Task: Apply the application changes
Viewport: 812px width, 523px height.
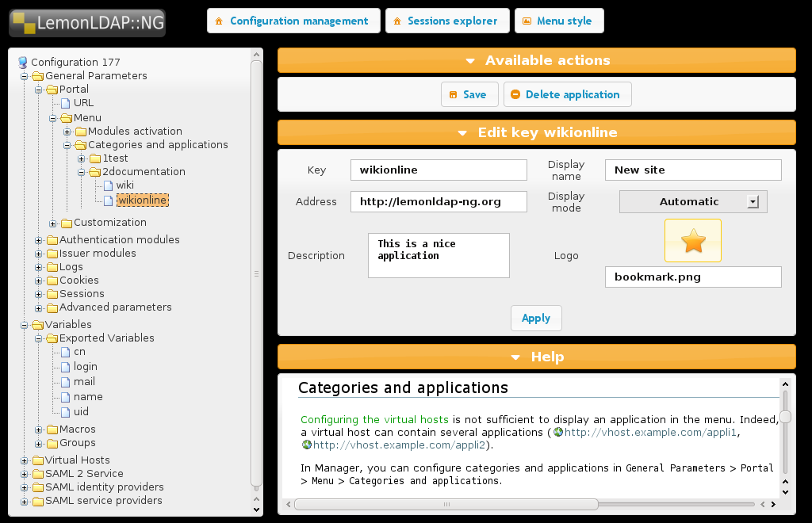Action: (x=536, y=318)
